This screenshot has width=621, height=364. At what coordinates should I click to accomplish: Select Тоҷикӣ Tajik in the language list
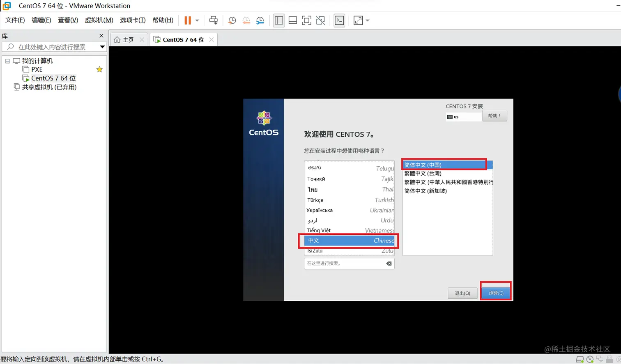click(350, 179)
